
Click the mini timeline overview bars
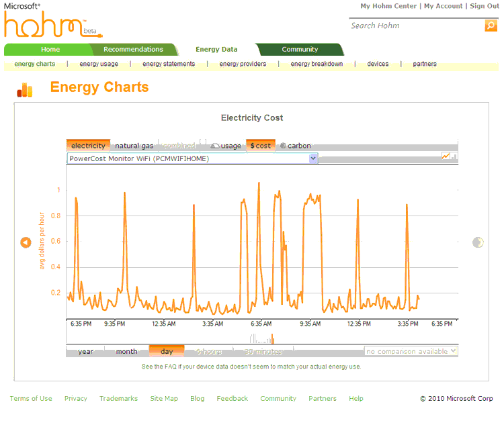pos(262,338)
